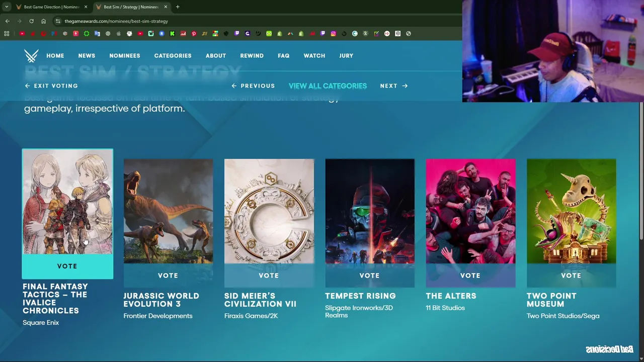Image resolution: width=644 pixels, height=362 pixels.
Task: Open the green Kick K bookmark
Action: click(172, 34)
